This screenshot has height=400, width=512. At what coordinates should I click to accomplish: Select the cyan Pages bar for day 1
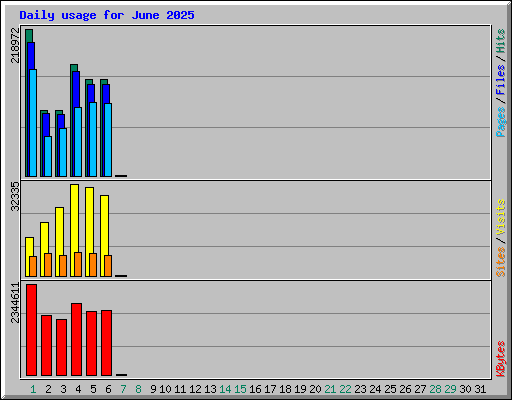(x=33, y=123)
